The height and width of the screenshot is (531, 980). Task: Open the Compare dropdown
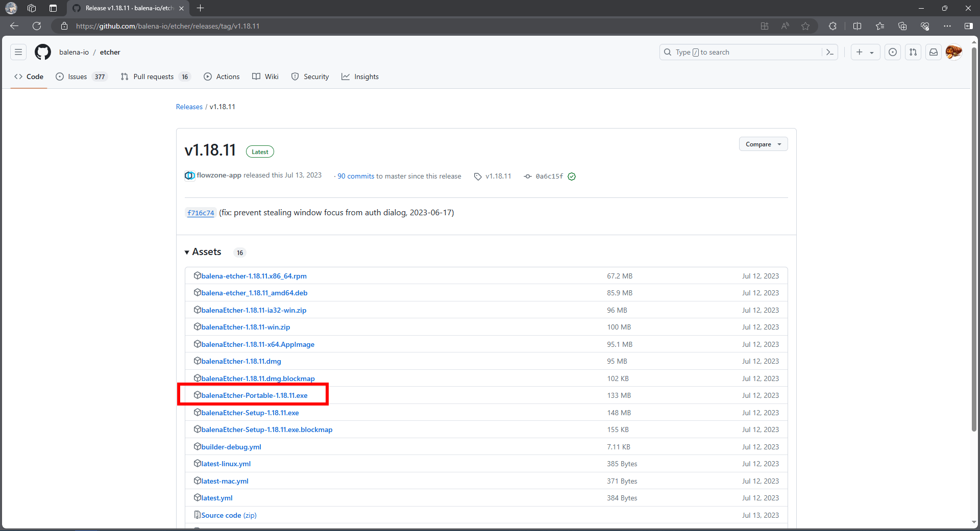(x=763, y=144)
